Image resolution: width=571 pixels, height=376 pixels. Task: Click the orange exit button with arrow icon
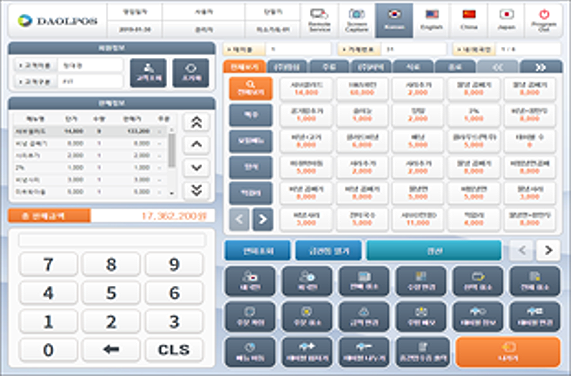(x=508, y=352)
